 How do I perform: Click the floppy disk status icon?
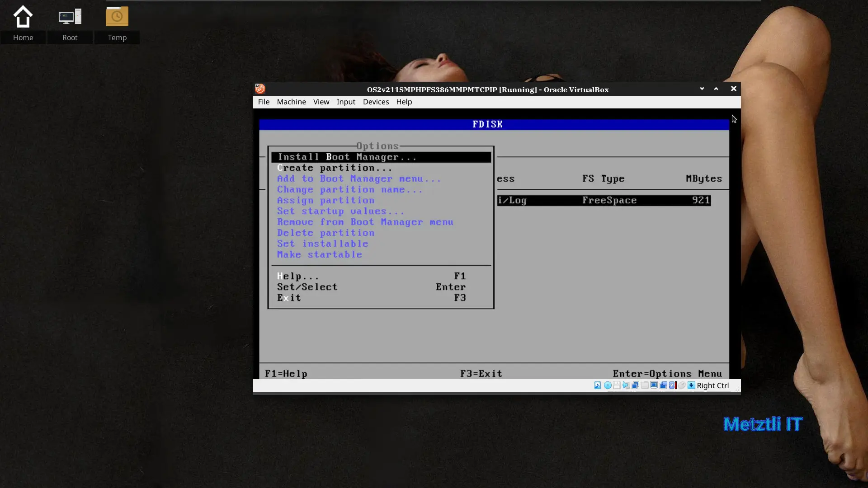pos(617,385)
